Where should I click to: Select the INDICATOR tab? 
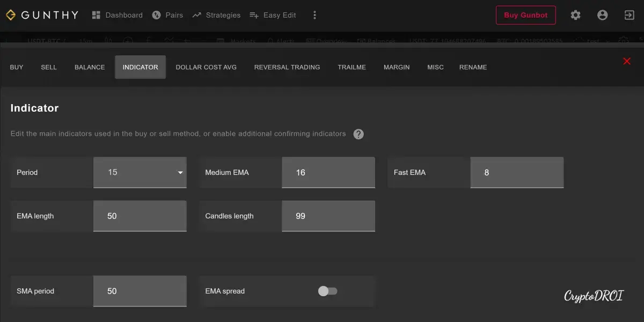[x=140, y=67]
